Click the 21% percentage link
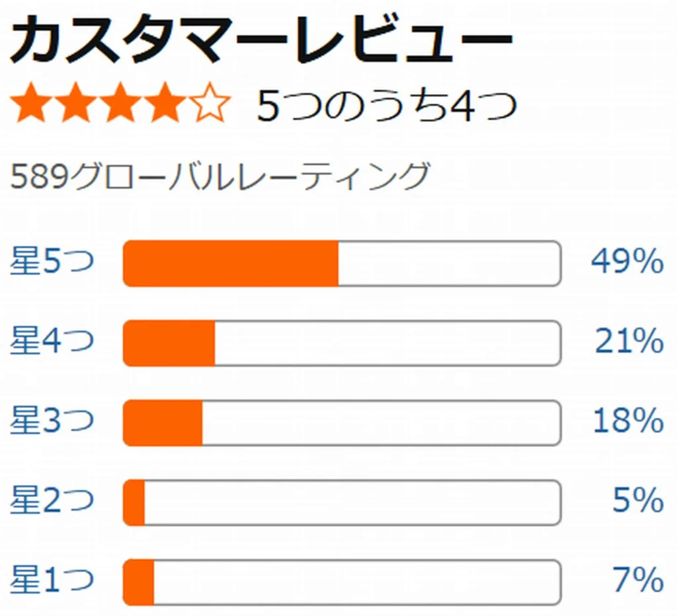 [629, 341]
